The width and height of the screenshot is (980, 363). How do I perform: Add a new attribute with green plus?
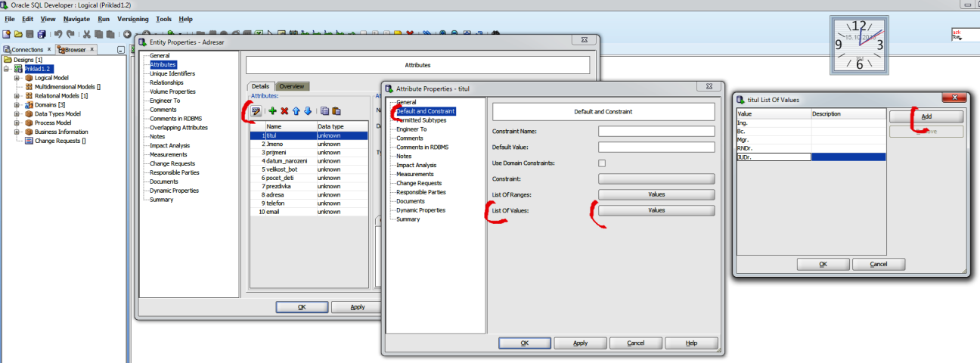(272, 111)
